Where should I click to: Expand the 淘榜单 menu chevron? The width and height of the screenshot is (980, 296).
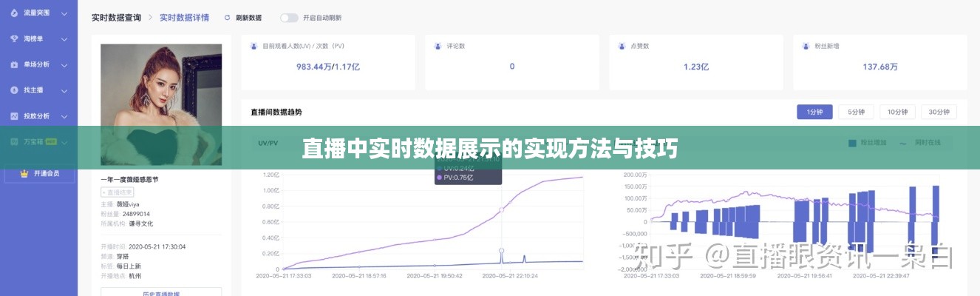point(64,38)
